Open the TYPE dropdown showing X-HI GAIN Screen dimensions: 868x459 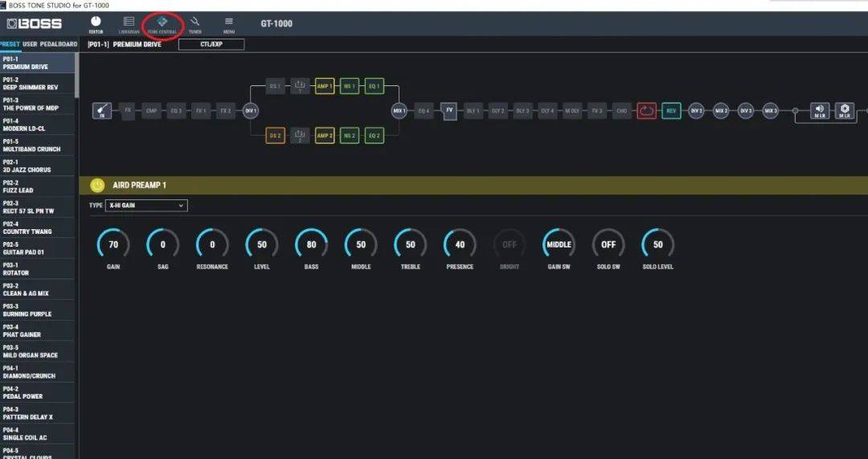click(x=147, y=206)
